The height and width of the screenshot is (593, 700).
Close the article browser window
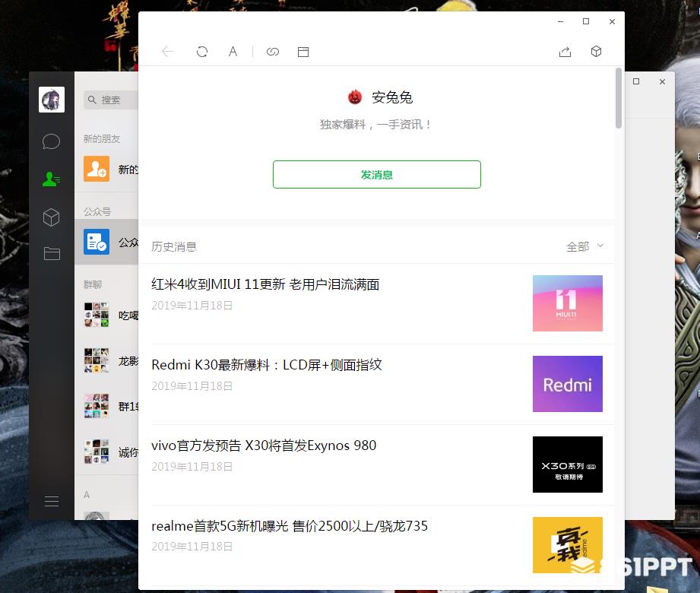tap(612, 21)
